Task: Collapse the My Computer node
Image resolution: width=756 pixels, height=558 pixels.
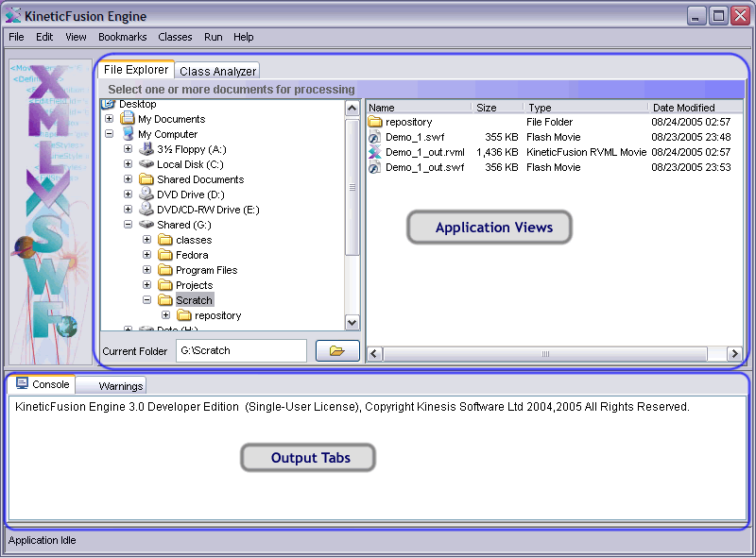Action: (x=109, y=133)
